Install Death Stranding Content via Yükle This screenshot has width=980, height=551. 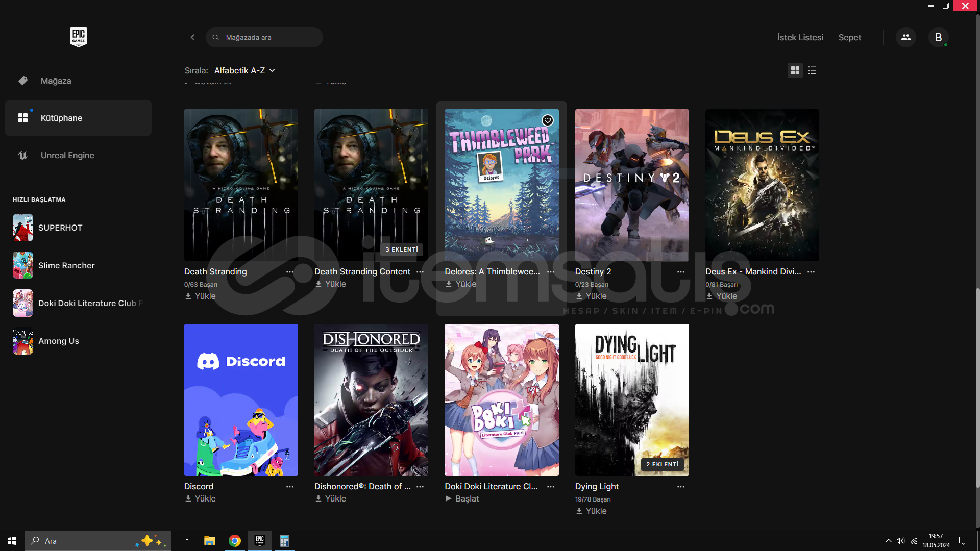pyautogui.click(x=330, y=284)
